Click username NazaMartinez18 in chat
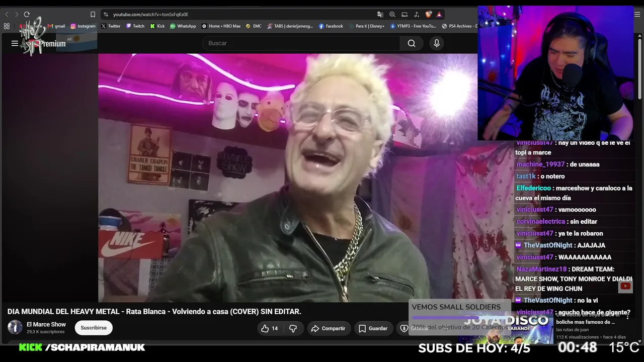Viewport: 644px width, 362px height. [x=541, y=269]
